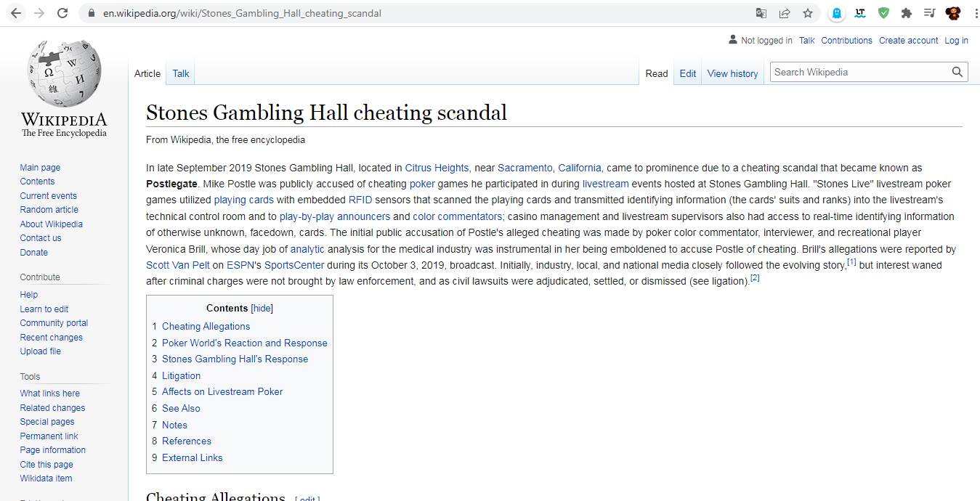Hide the Contents box
Screen dimensions: 980x501
pos(262,309)
